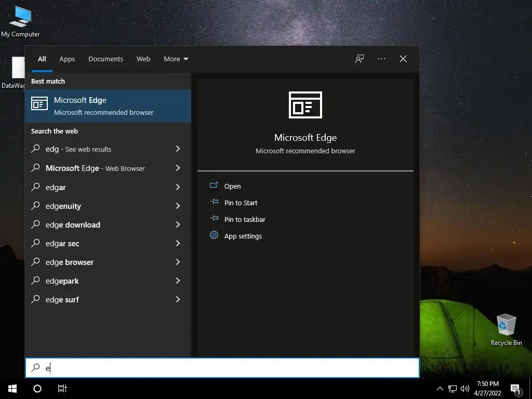Click Microsoft Edge icon in best match
Screen dimensions: 532x399
click(39, 103)
